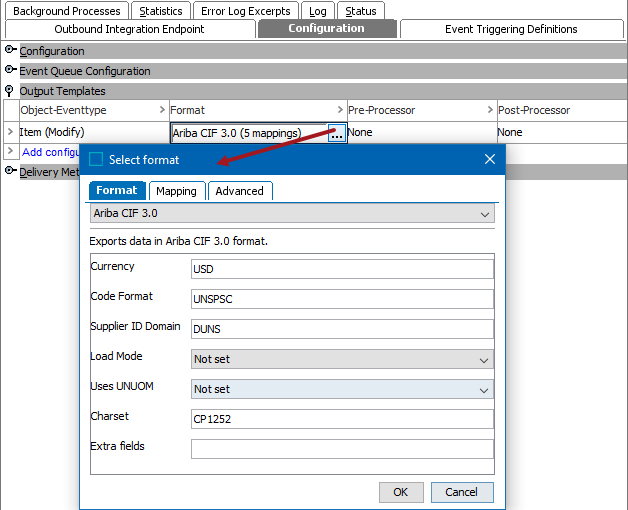
Task: Open Event Triggering Definitions tab
Action: (511, 29)
